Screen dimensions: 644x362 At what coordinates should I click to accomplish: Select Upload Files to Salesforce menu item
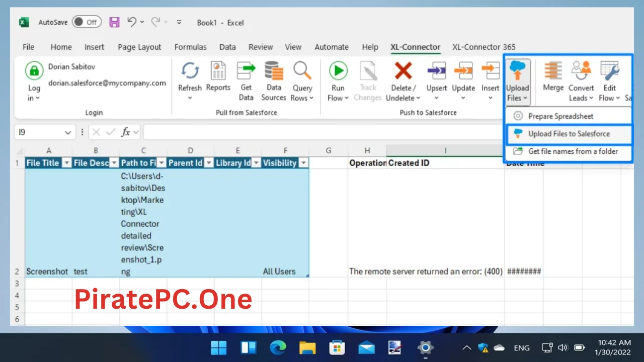(569, 134)
